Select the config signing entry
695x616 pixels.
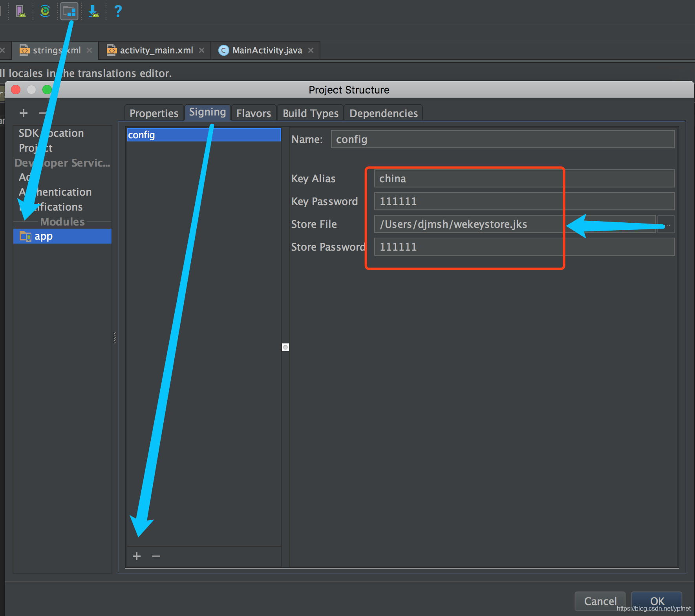(x=204, y=135)
